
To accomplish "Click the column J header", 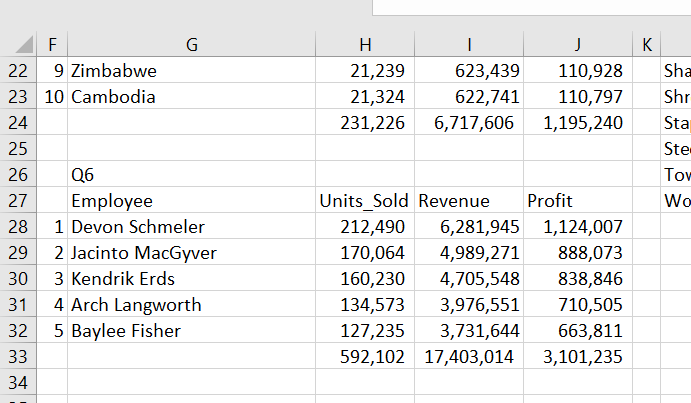I will 577,44.
